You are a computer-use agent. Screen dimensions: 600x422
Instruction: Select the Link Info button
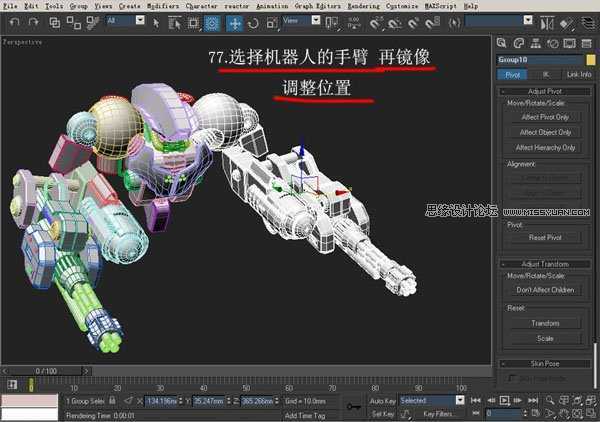[x=579, y=75]
